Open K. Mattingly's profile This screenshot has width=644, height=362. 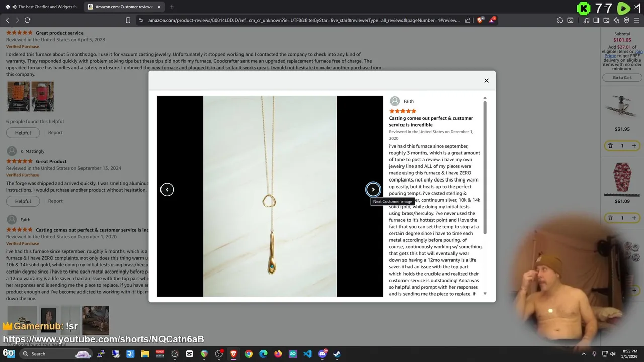(26, 151)
